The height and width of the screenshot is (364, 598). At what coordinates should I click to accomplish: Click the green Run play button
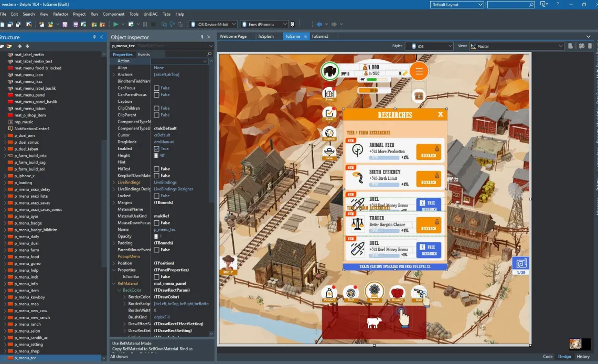[x=115, y=25]
